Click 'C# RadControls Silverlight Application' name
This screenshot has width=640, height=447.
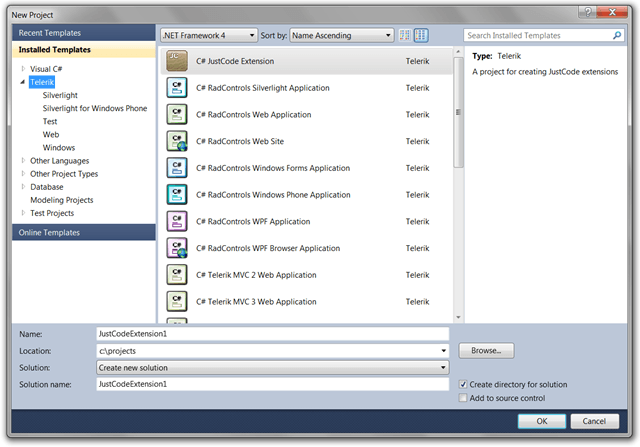[262, 88]
